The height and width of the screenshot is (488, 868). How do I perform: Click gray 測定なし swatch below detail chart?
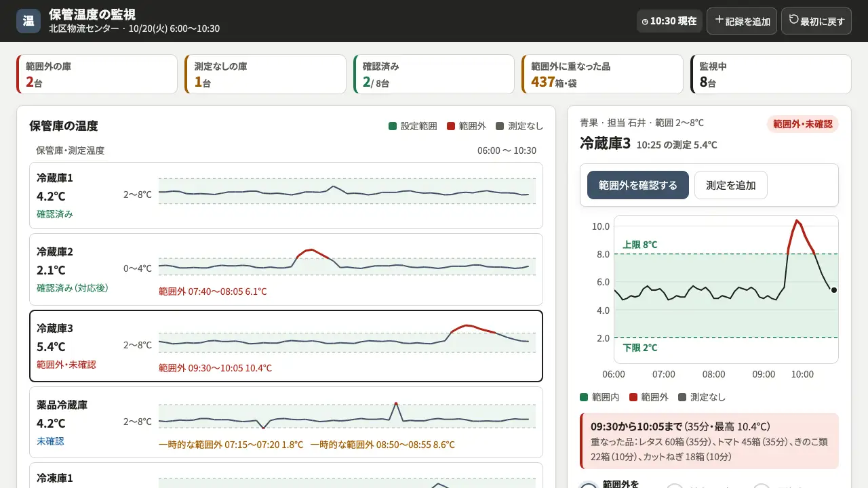point(682,397)
